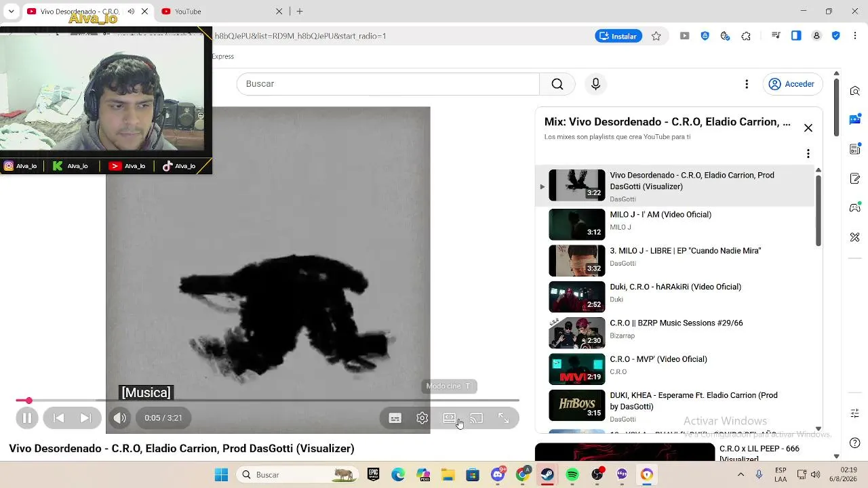Screen dimensions: 868x488
Task: Skip to the previous video
Action: [59, 418]
